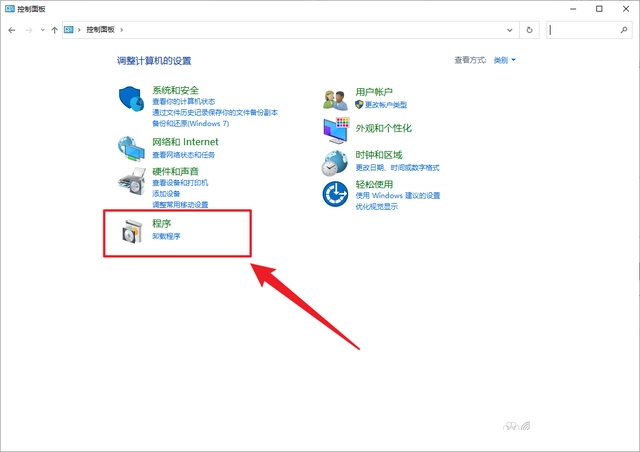
Task: Open the 卸载程序 link
Action: (166, 236)
